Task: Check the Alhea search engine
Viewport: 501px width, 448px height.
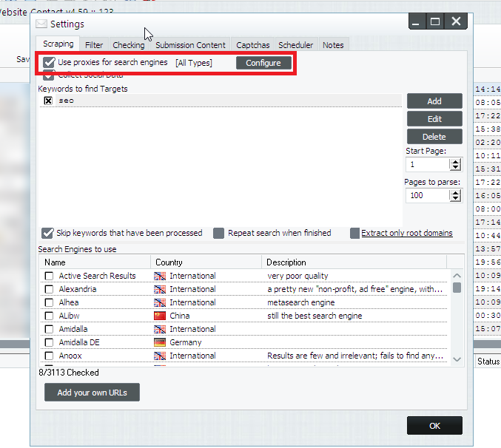Action: pos(49,302)
